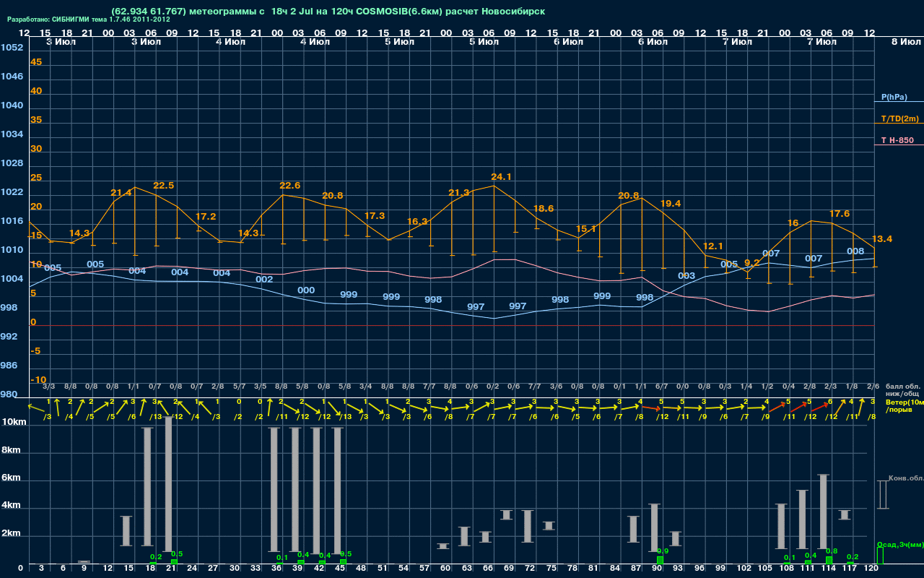The height and width of the screenshot is (578, 924).
Task: Click the temperature label 22.5
Action: tap(164, 186)
